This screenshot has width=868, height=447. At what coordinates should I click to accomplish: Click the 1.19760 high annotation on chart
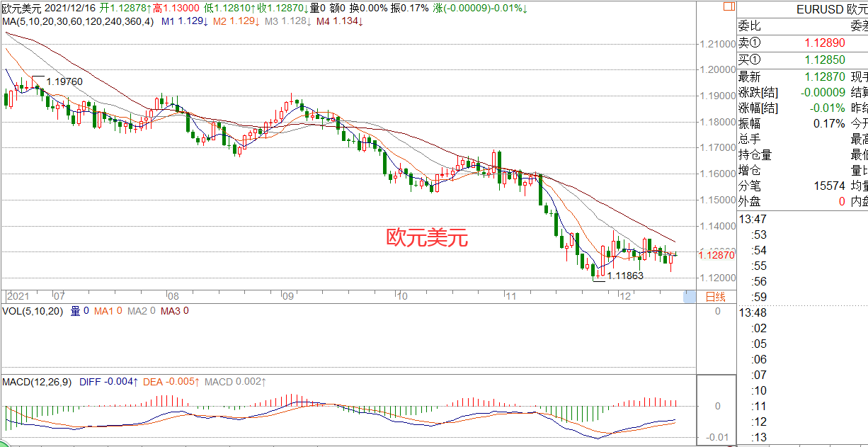click(64, 81)
